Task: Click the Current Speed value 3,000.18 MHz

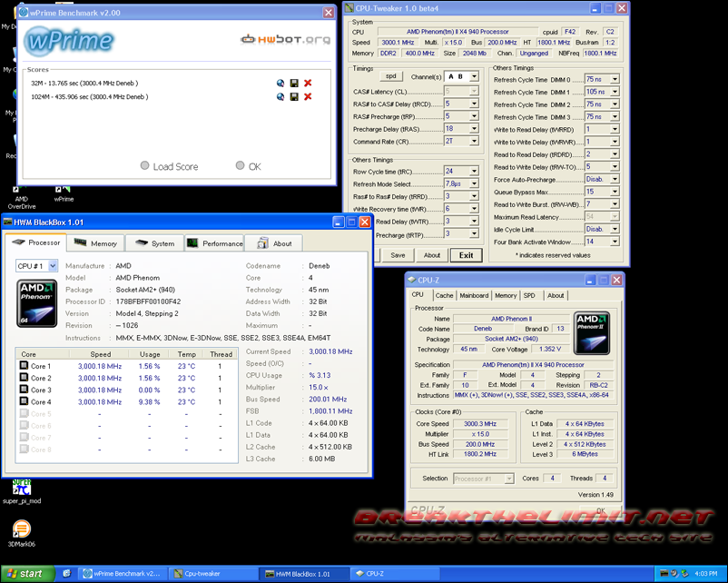Action: coord(330,351)
